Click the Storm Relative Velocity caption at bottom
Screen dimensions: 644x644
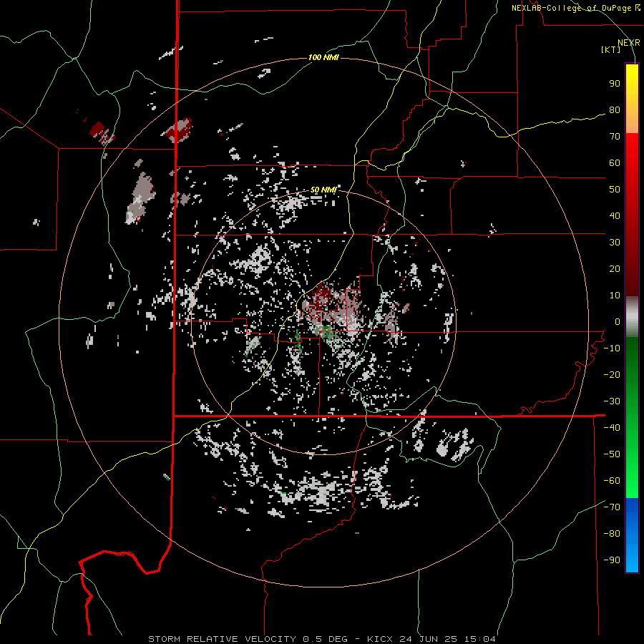click(x=321, y=639)
